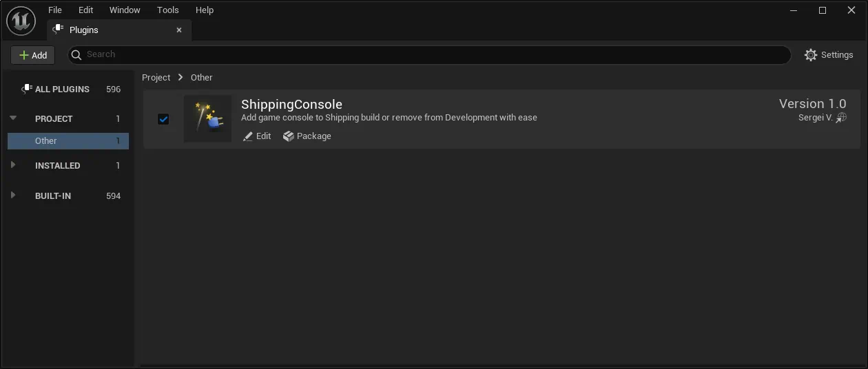Click the plugin description text
Image resolution: width=868 pixels, height=369 pixels.
(x=389, y=118)
